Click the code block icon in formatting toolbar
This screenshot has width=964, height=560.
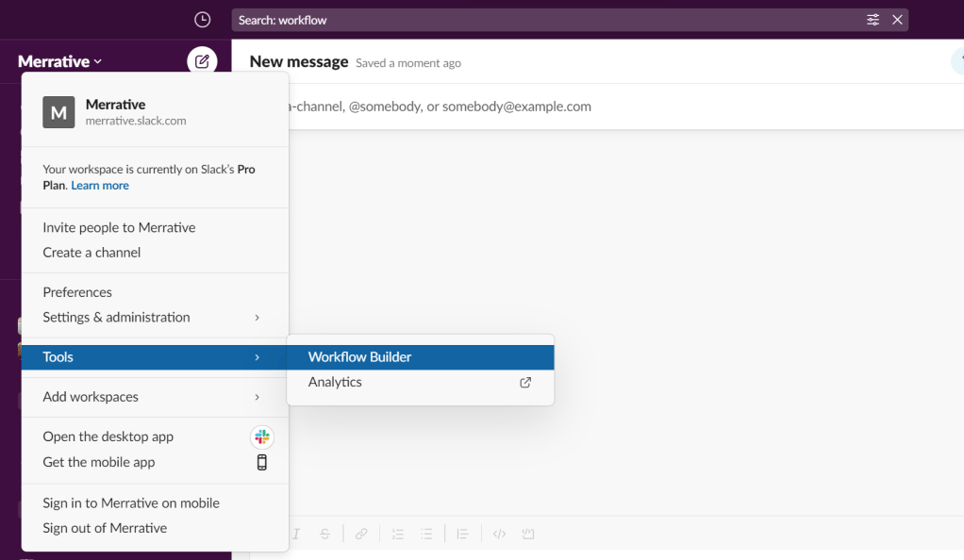coord(527,534)
